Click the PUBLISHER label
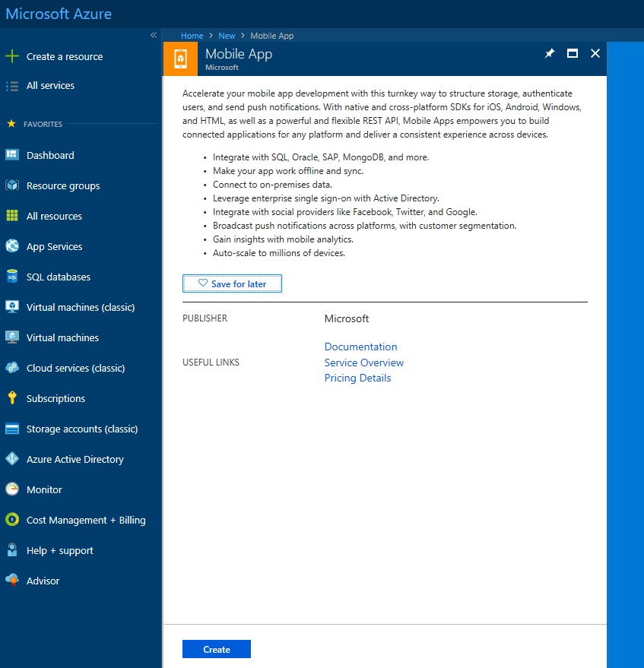This screenshot has height=668, width=644. click(205, 318)
